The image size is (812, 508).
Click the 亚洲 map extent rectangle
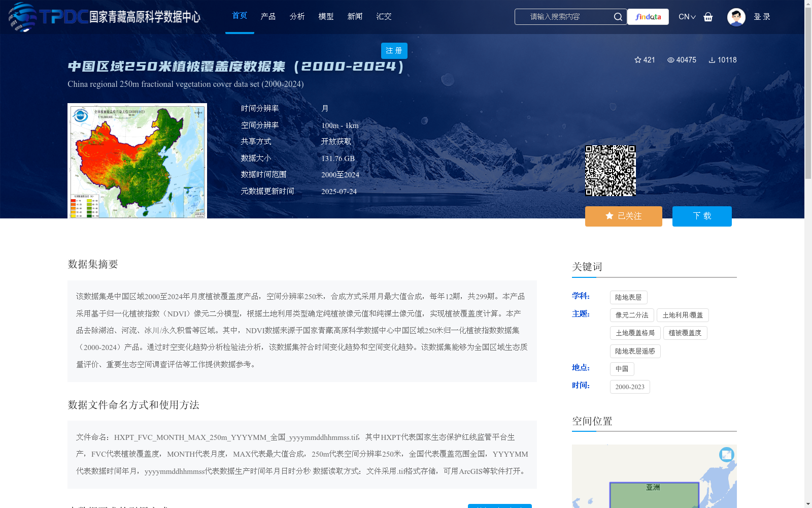point(654,495)
